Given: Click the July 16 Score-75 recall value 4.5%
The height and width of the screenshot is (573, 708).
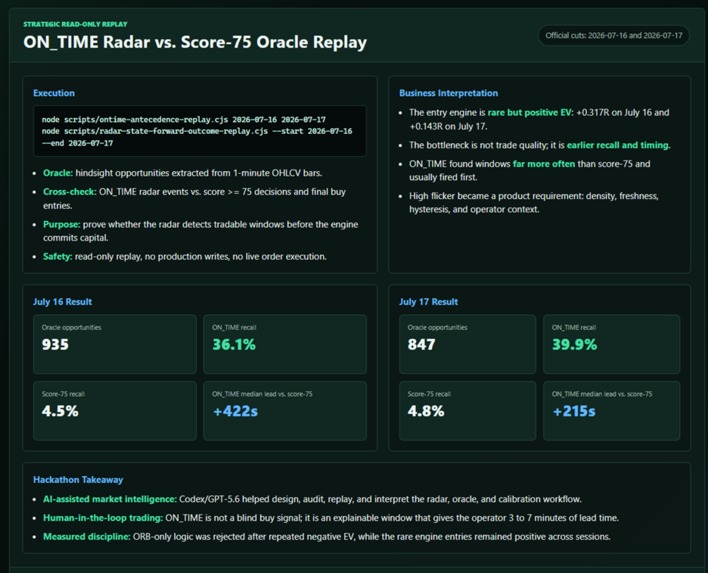Looking at the screenshot, I should tap(60, 411).
